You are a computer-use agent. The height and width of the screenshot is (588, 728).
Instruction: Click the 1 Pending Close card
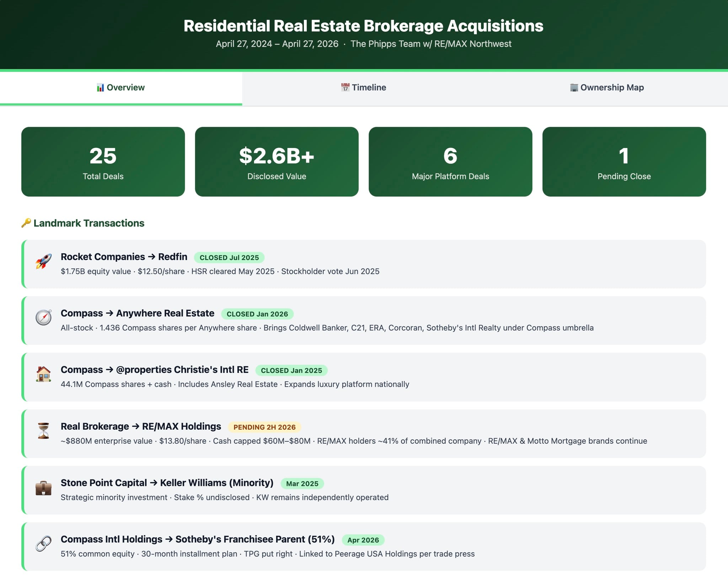click(624, 161)
